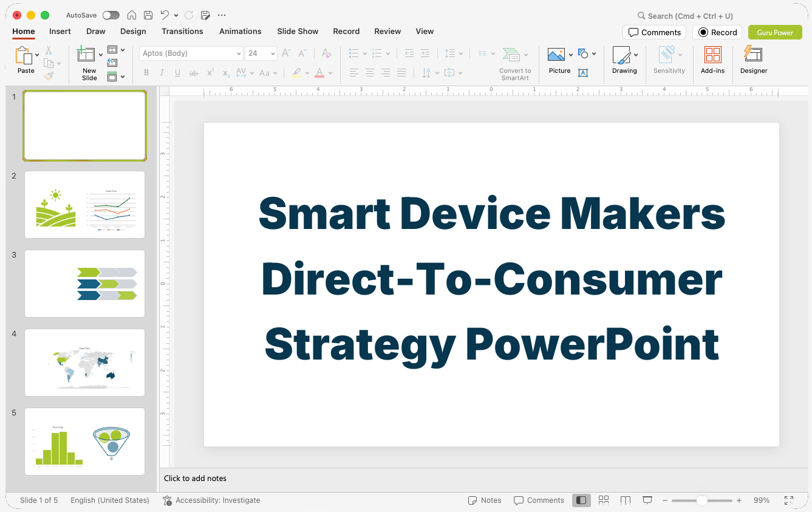This screenshot has height=512, width=812.
Task: Click the Clear Formatting icon
Action: (327, 53)
